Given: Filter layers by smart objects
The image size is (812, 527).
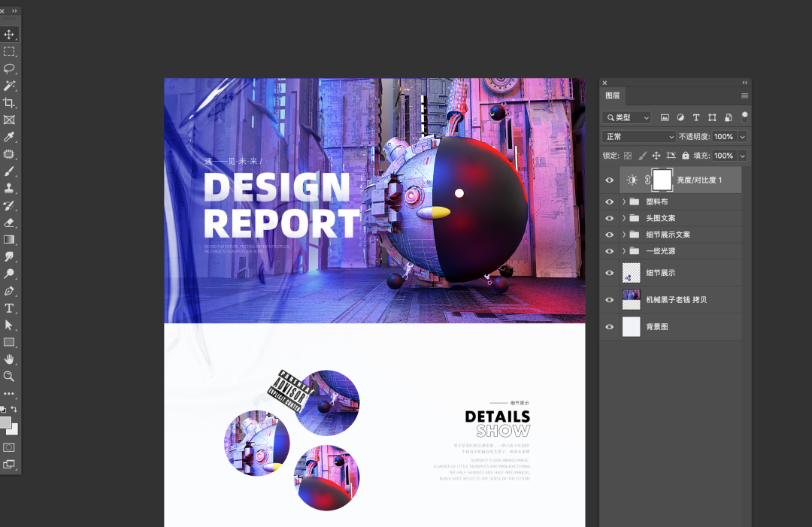Looking at the screenshot, I should tap(728, 117).
